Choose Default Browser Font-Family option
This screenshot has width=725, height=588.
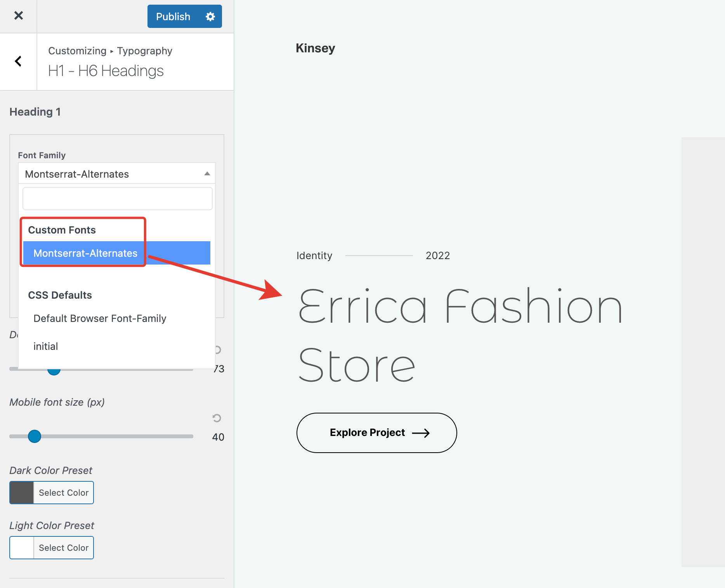pyautogui.click(x=100, y=318)
